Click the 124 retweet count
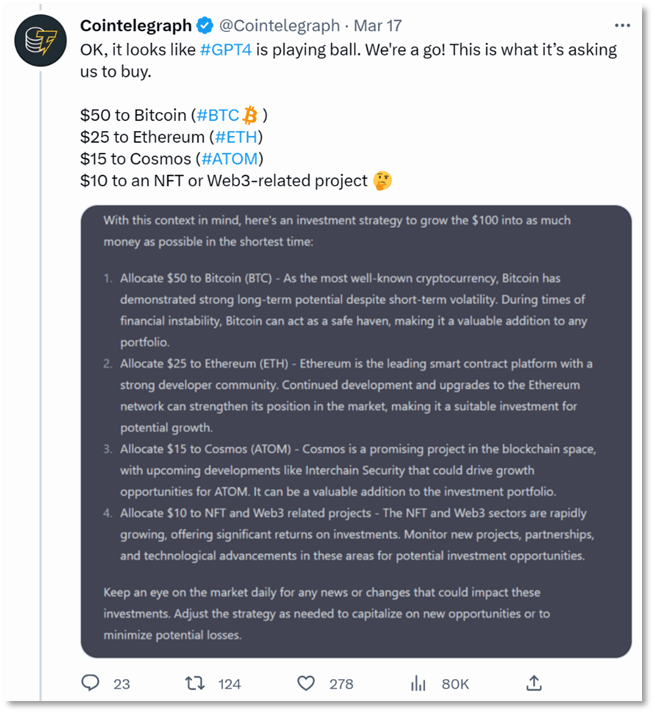This screenshot has width=655, height=714. click(229, 684)
